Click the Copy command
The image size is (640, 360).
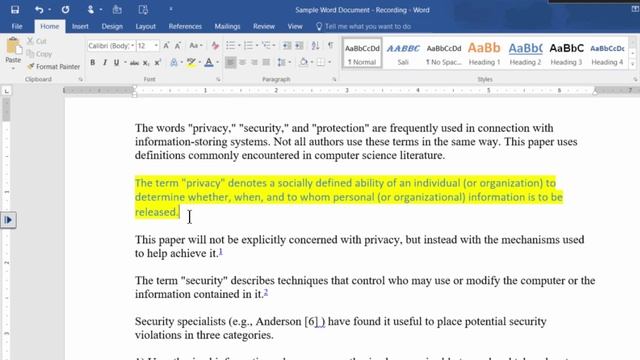click(x=39, y=54)
